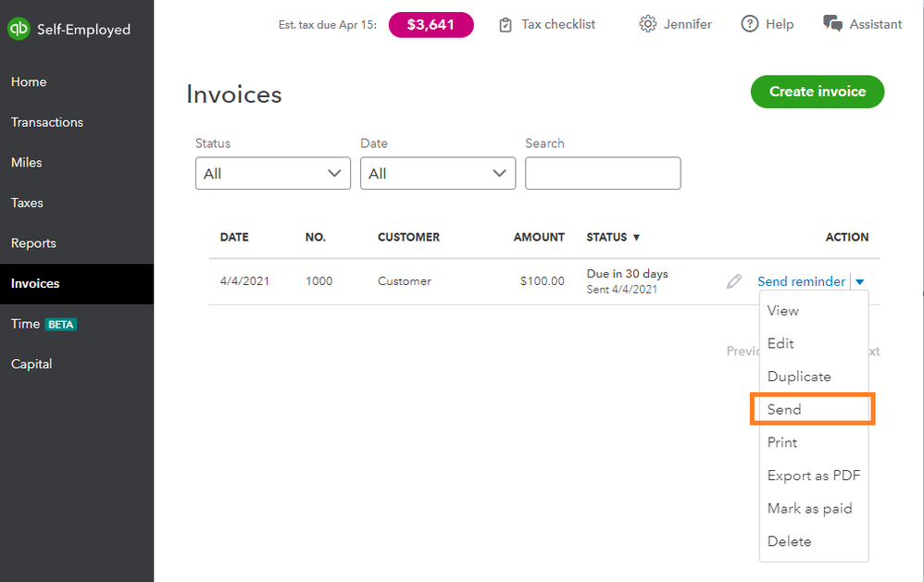The width and height of the screenshot is (924, 582).
Task: Click the invoice Search input field
Action: tap(603, 173)
